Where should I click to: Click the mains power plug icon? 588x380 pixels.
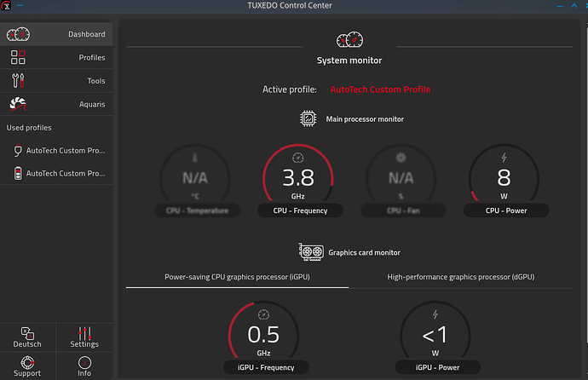point(18,151)
